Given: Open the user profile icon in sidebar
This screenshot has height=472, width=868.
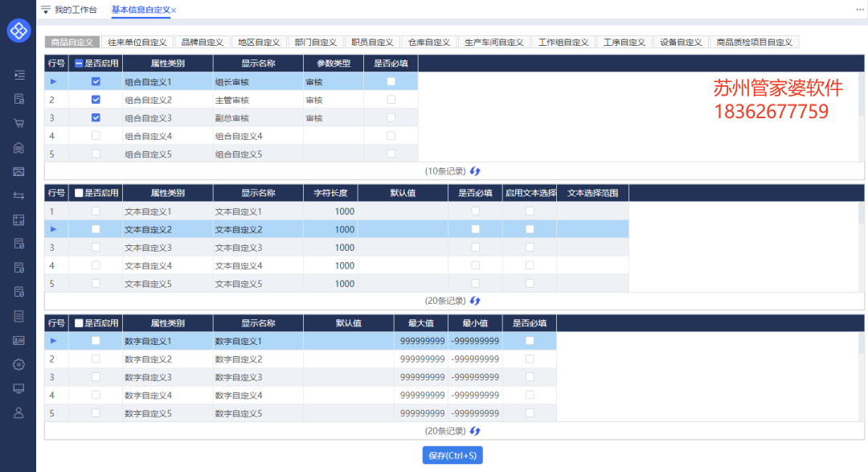Looking at the screenshot, I should point(18,412).
